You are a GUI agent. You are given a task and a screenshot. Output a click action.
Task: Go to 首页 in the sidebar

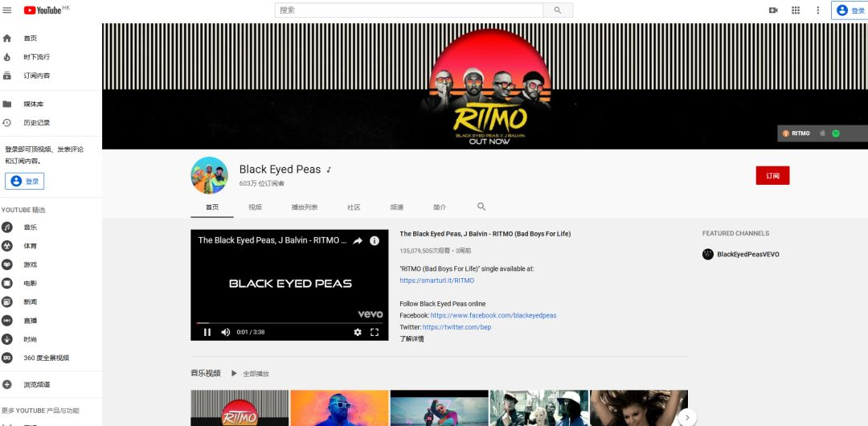point(51,39)
